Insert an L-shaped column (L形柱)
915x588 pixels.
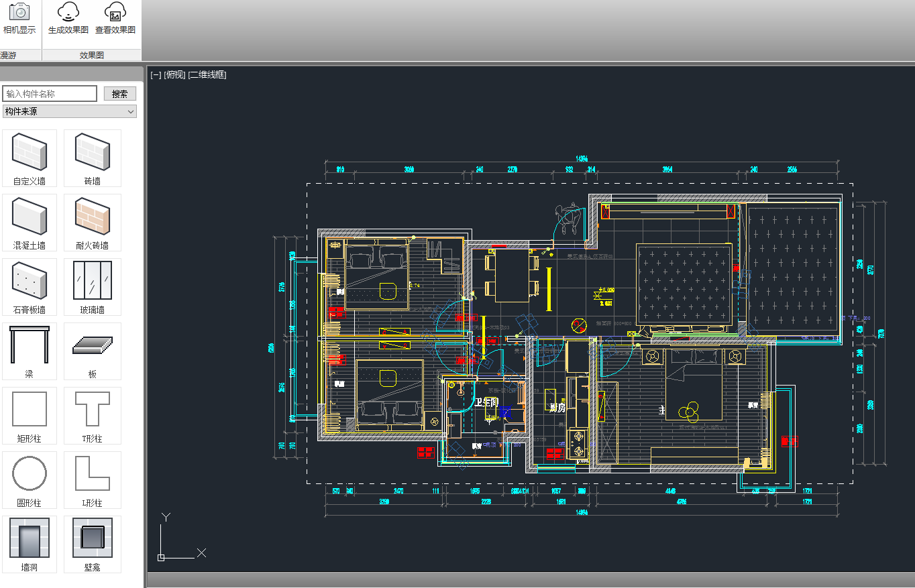point(93,480)
